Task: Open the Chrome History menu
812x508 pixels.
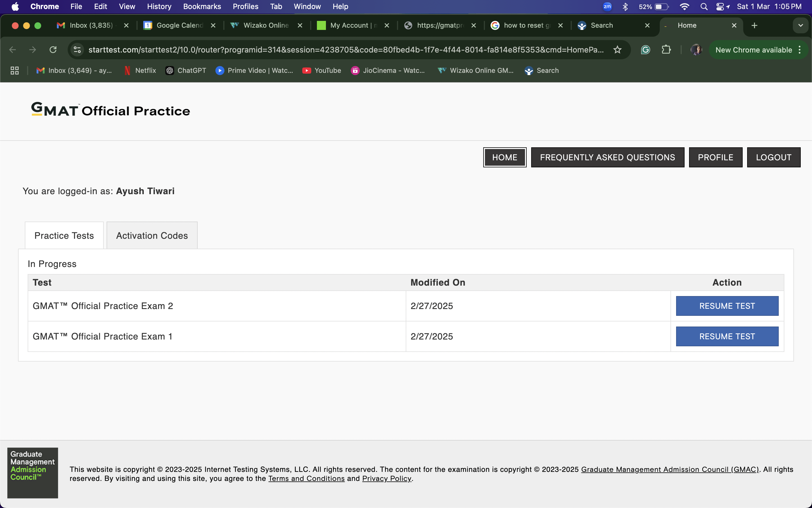Action: pyautogui.click(x=159, y=6)
